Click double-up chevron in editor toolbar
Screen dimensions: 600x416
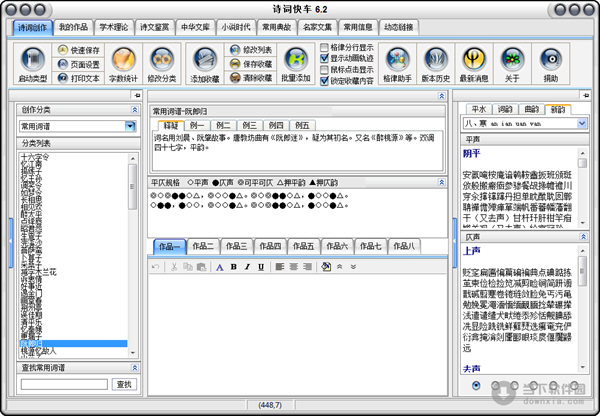[x=339, y=267]
